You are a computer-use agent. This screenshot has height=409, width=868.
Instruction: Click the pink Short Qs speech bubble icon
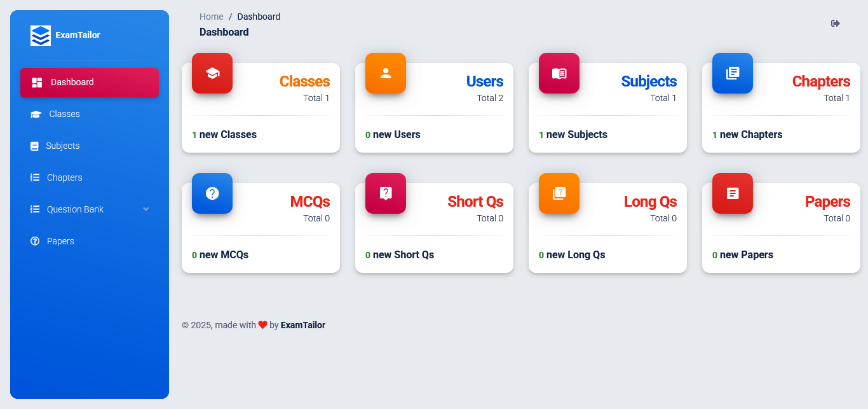pos(386,193)
